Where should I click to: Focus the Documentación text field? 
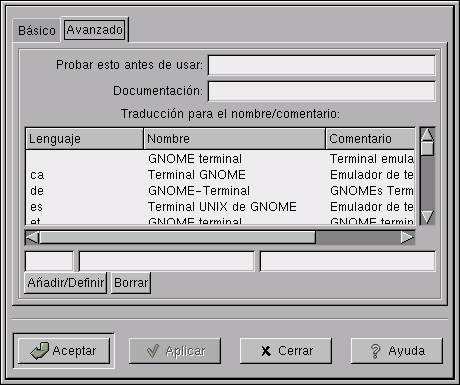[322, 91]
